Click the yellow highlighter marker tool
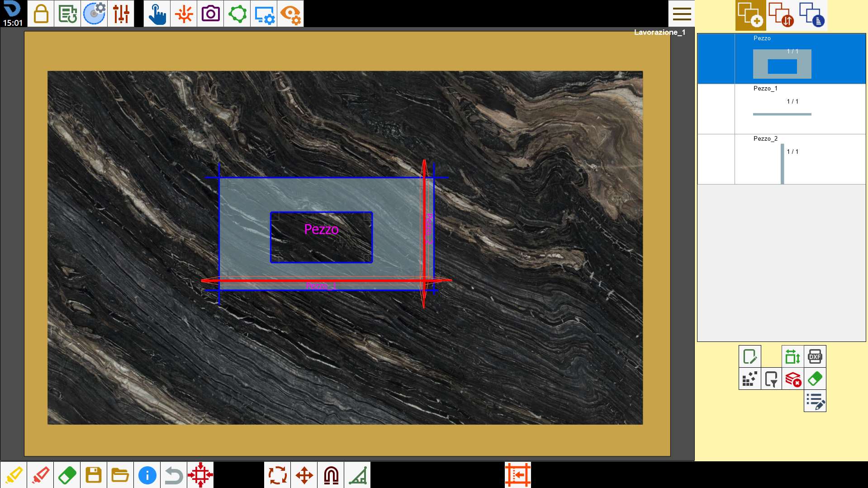The image size is (868, 488). 14,475
